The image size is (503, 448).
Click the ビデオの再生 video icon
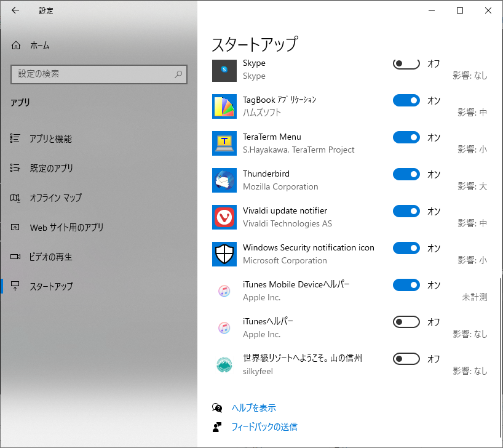[15, 257]
